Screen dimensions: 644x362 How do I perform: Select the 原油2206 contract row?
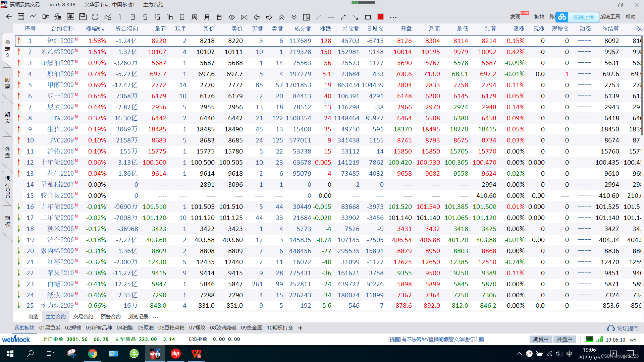tap(328, 74)
